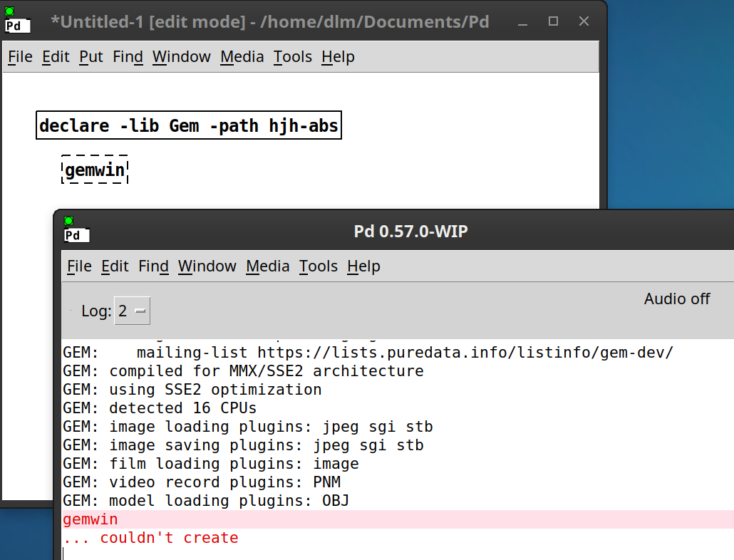This screenshot has width=734, height=560.
Task: Click 'GEM: using SSE2 optimization' console line
Action: [192, 389]
